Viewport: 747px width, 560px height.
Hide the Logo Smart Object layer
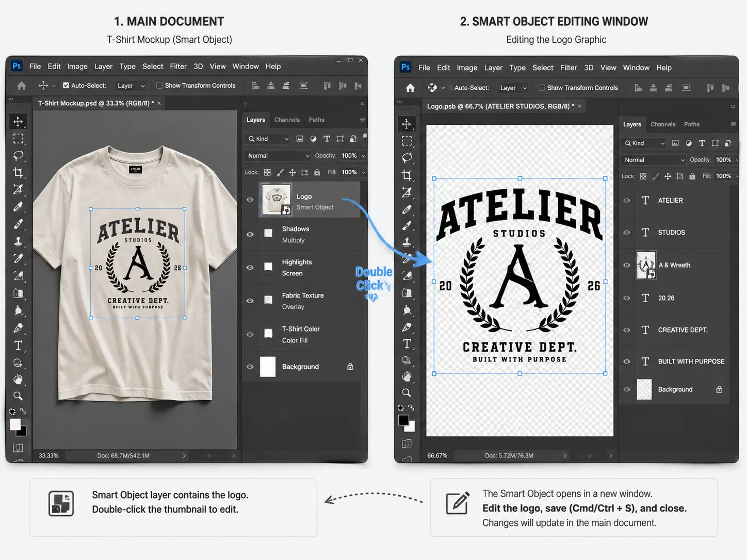click(250, 200)
